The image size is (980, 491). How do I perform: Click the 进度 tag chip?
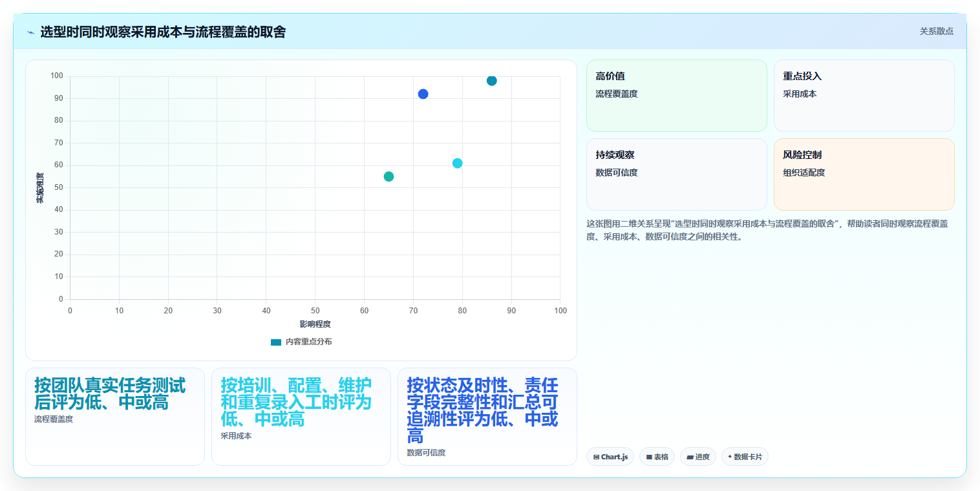pyautogui.click(x=698, y=457)
